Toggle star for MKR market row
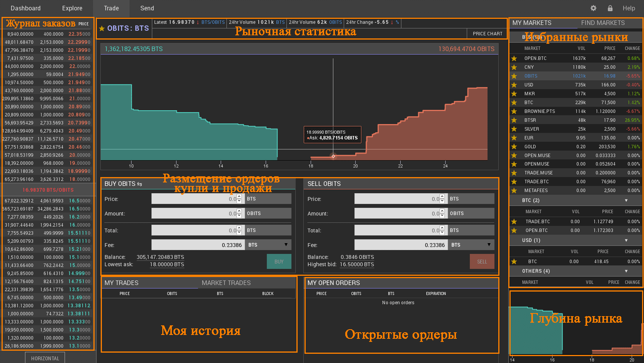The width and height of the screenshot is (644, 363). point(514,94)
